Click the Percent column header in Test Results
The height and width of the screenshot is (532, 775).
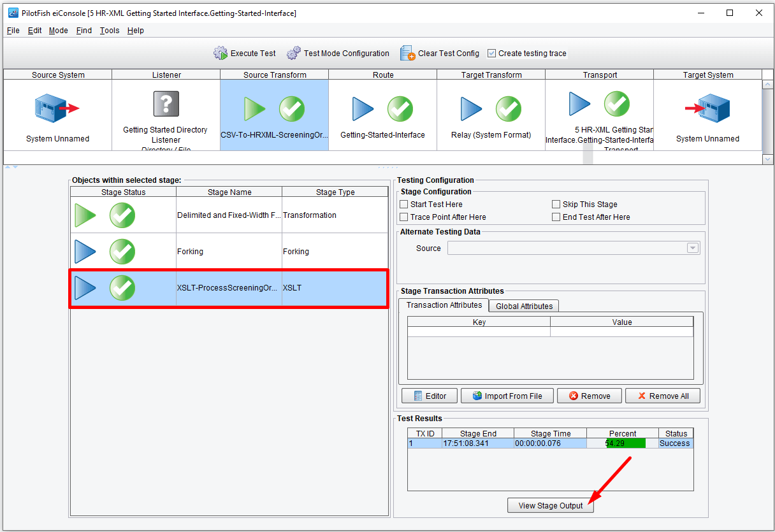(623, 433)
